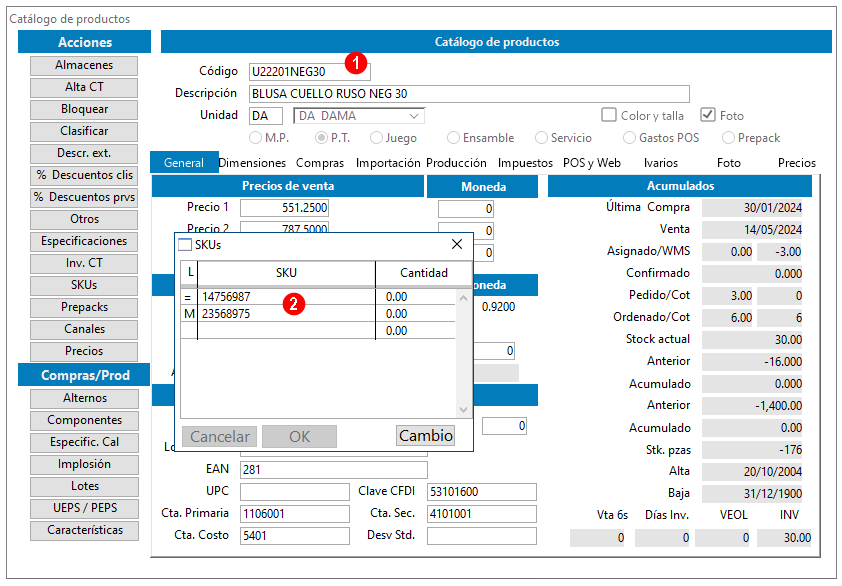Click the Unidad code field DA

[x=266, y=116]
